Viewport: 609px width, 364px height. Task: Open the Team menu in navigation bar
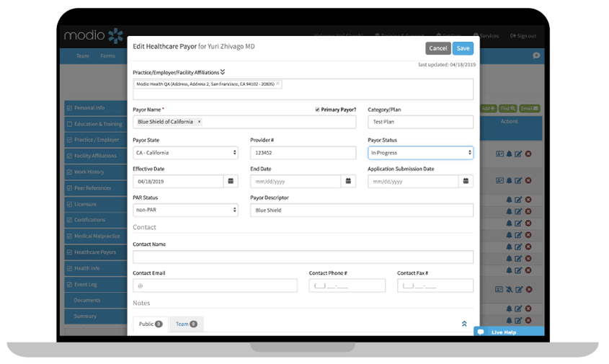(x=82, y=56)
